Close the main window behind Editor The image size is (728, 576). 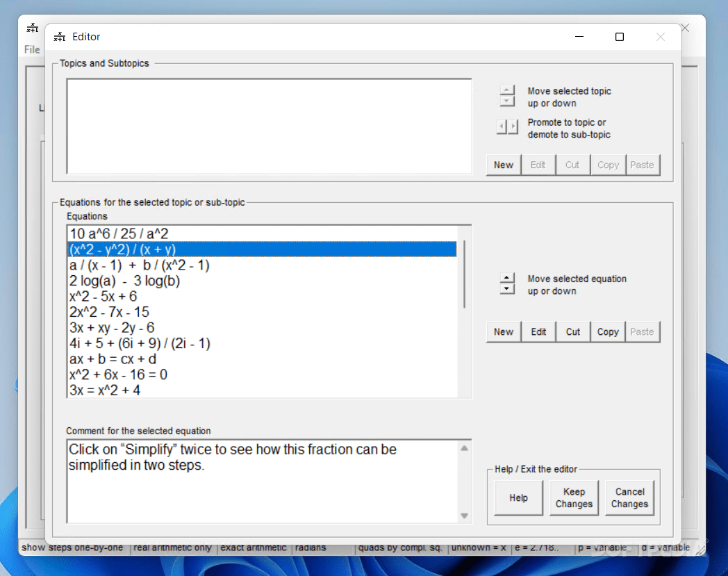pos(686,28)
